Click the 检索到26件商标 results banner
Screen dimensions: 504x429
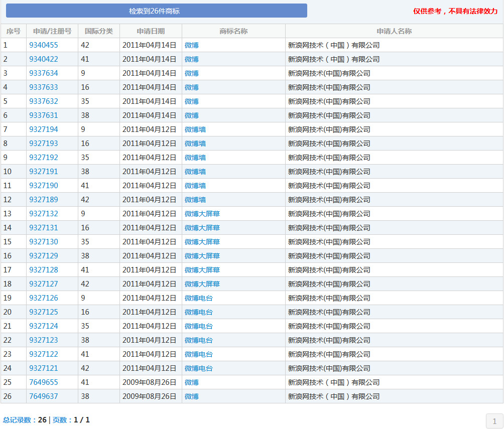pyautogui.click(x=157, y=11)
